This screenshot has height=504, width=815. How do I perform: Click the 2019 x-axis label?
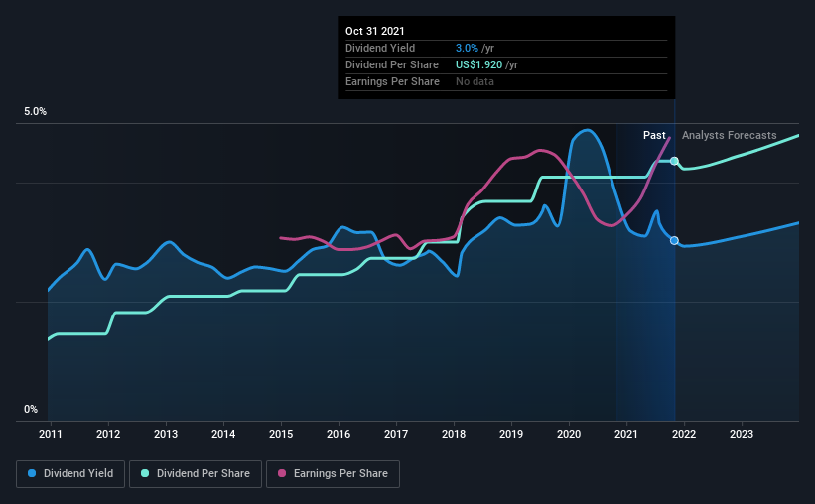511,434
